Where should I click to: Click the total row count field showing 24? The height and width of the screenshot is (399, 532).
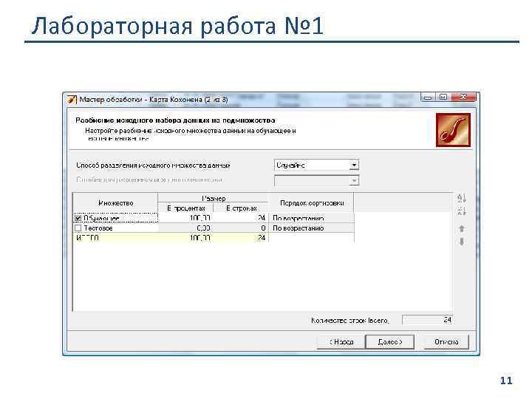428,320
